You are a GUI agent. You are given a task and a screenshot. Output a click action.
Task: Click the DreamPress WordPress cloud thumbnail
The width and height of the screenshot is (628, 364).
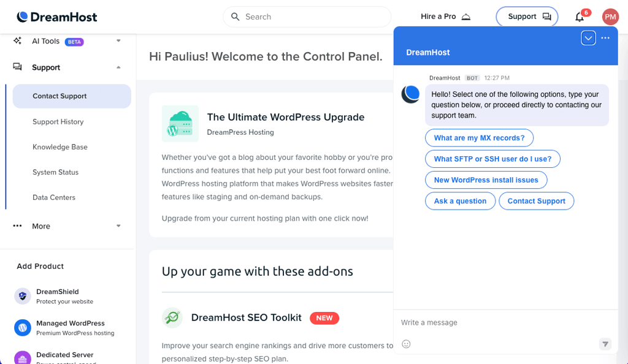point(180,124)
